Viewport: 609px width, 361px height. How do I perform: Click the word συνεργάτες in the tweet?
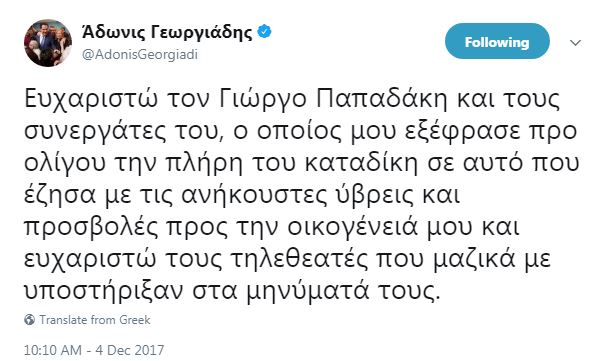pyautogui.click(x=94, y=132)
